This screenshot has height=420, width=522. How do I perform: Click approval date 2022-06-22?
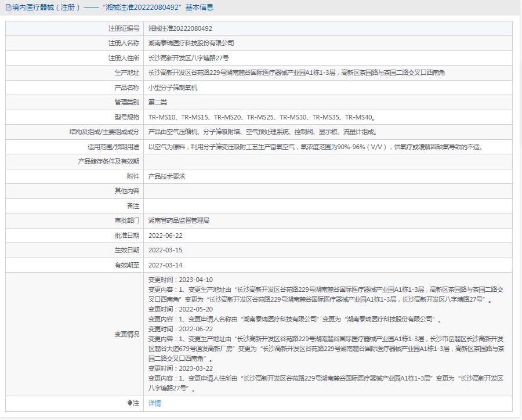coord(165,236)
